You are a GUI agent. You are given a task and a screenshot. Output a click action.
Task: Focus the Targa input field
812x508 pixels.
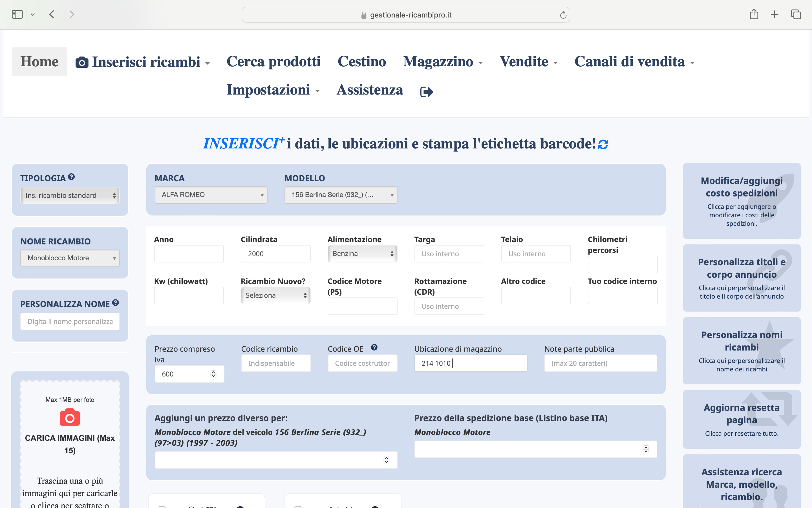[x=449, y=254]
